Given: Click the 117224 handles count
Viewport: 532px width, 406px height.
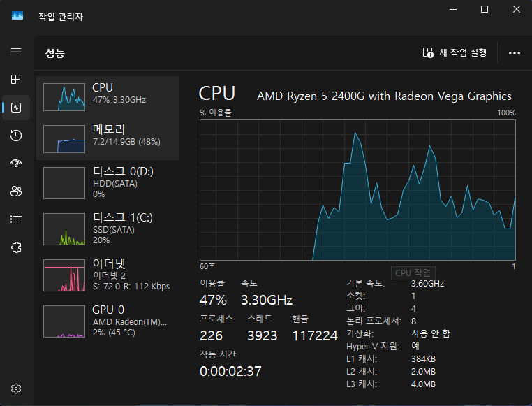Looking at the screenshot, I should (315, 335).
